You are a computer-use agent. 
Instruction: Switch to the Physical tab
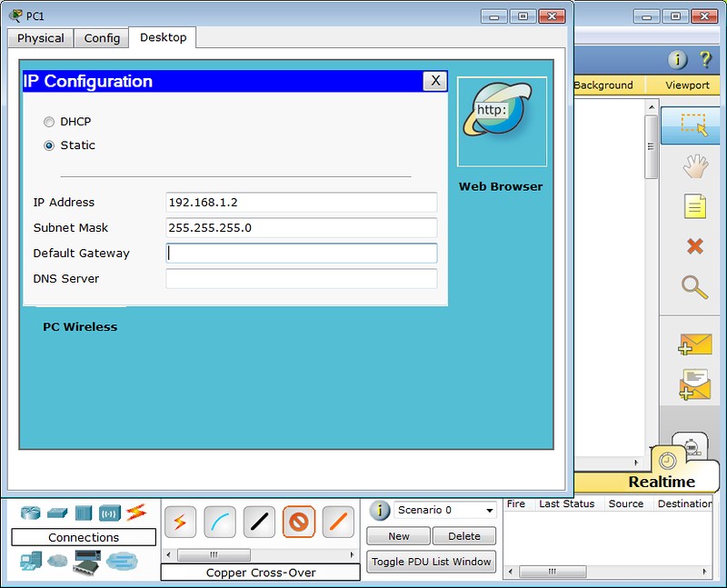[41, 38]
